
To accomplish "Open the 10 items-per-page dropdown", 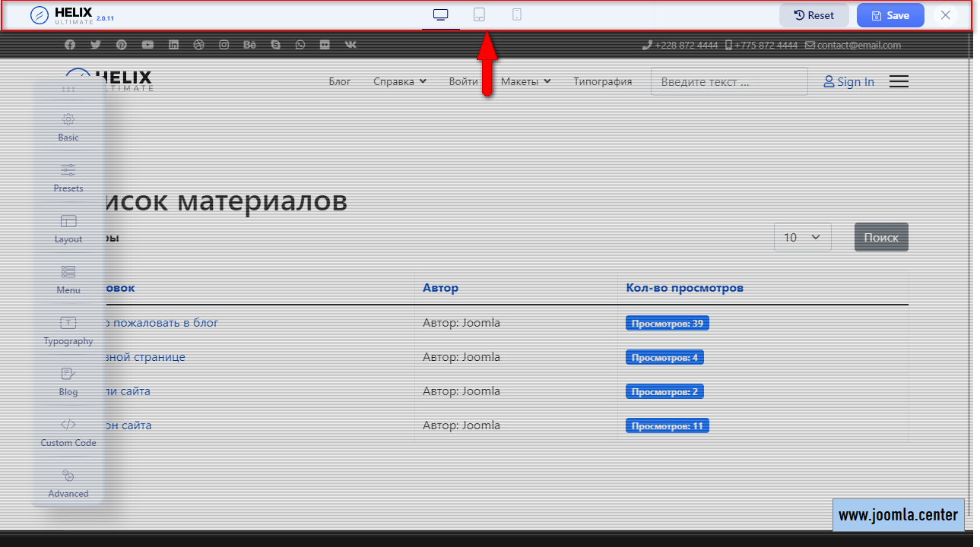I will [x=802, y=237].
